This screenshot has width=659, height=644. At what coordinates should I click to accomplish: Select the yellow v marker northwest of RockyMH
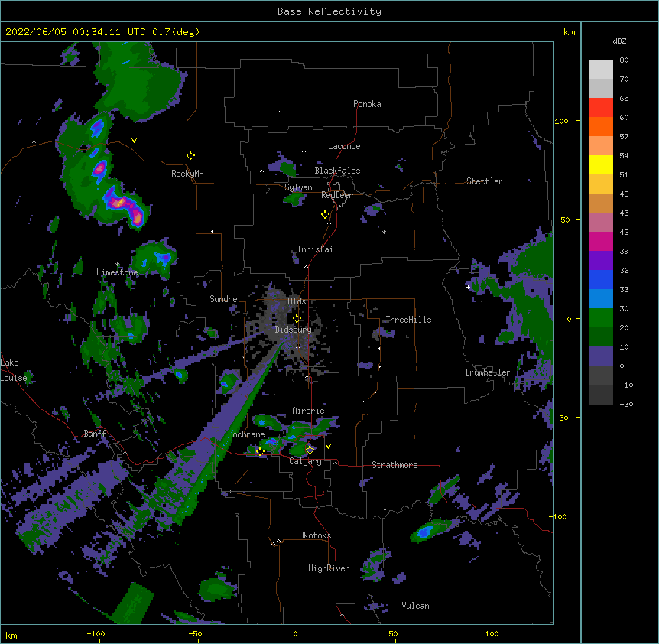pos(134,141)
